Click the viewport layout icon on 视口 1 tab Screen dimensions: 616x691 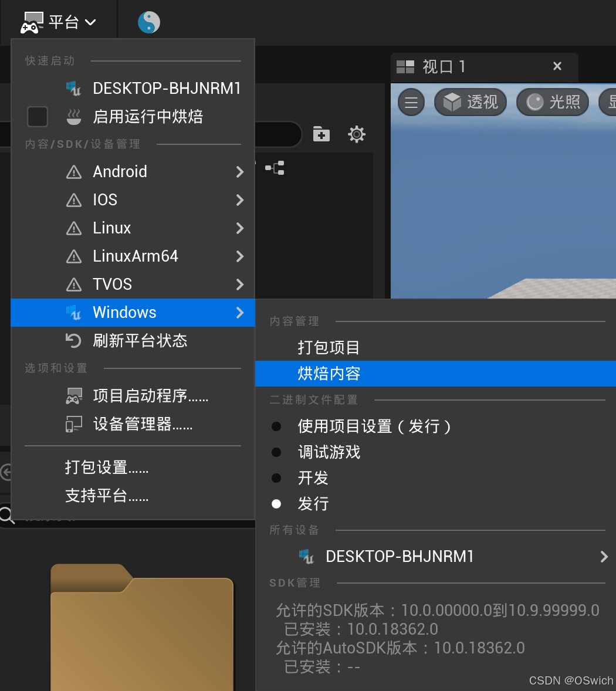(405, 67)
